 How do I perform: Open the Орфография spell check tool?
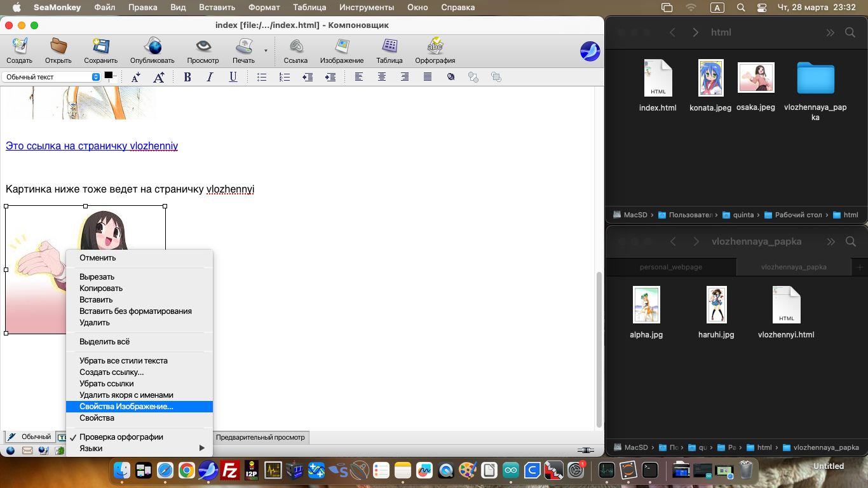[x=435, y=51]
